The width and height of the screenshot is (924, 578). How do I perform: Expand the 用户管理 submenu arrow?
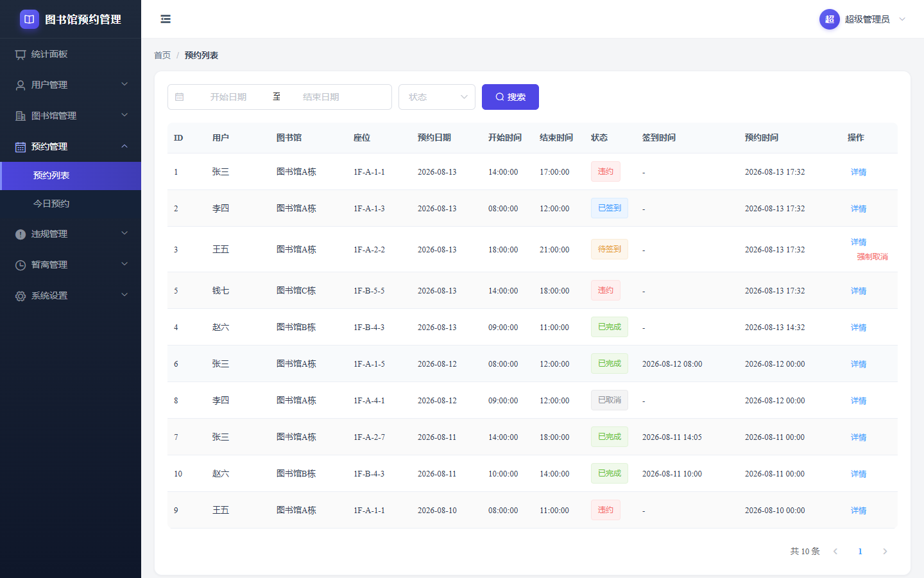click(124, 84)
